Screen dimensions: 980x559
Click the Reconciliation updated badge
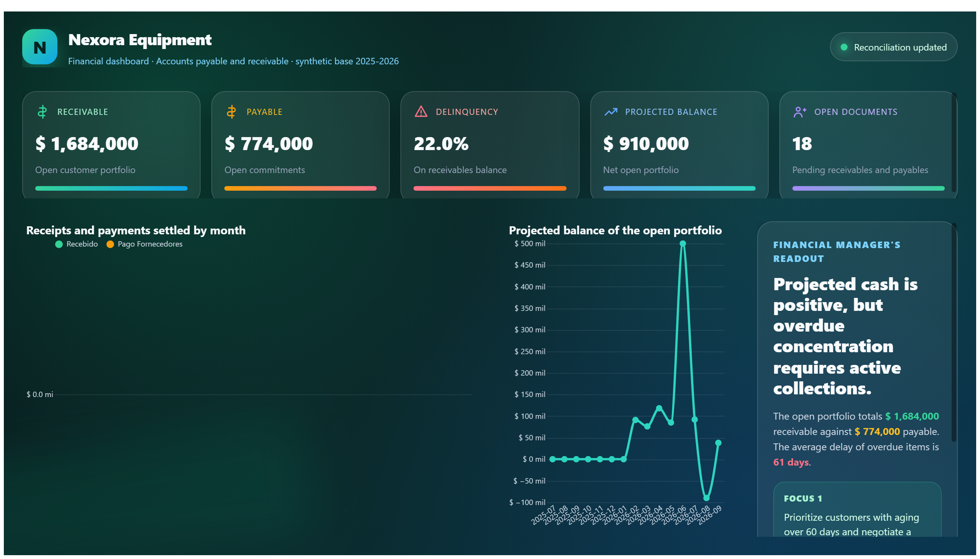tap(893, 47)
